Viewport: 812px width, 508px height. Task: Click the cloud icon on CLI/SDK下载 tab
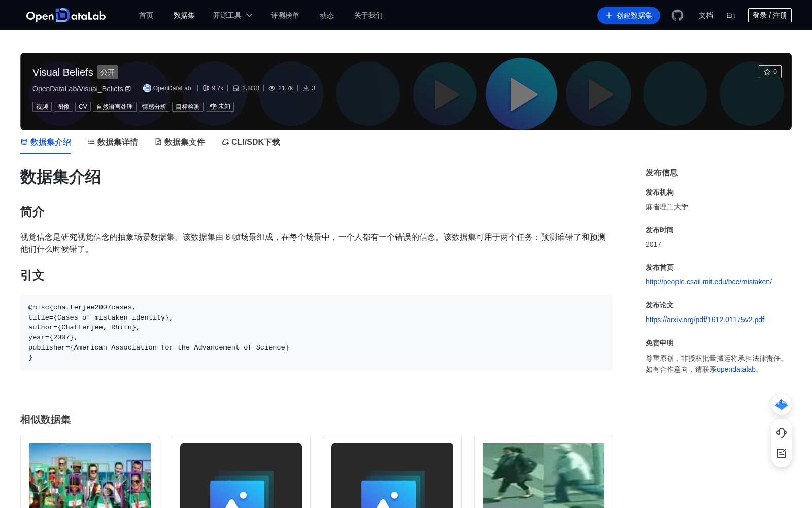225,142
